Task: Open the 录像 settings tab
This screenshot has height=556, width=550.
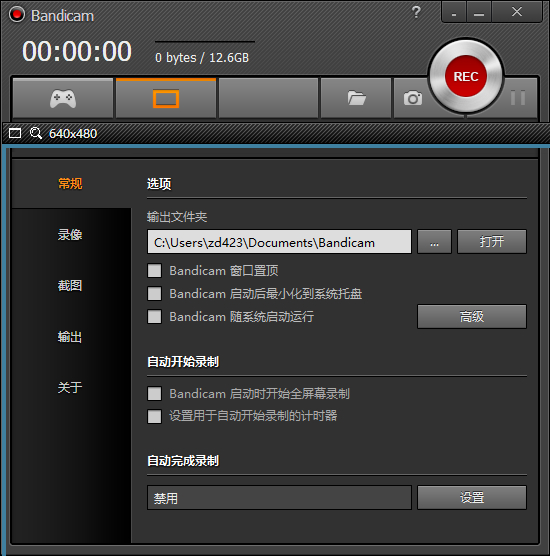Action: point(70,234)
